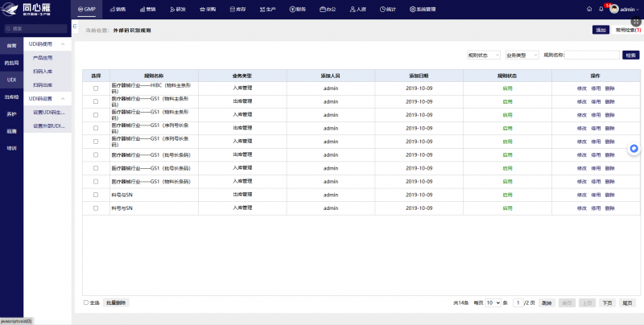The height and width of the screenshot is (325, 644).
Task: Focus the 规则名称 search input
Action: point(592,55)
